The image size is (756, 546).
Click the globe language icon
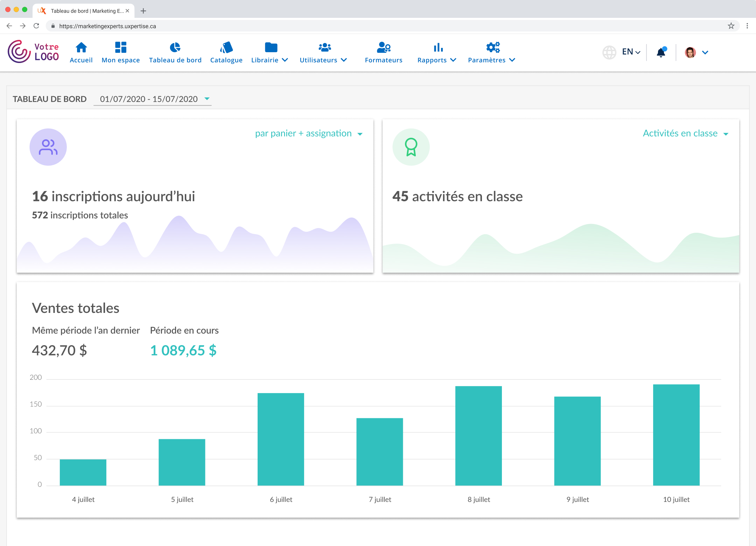click(609, 52)
